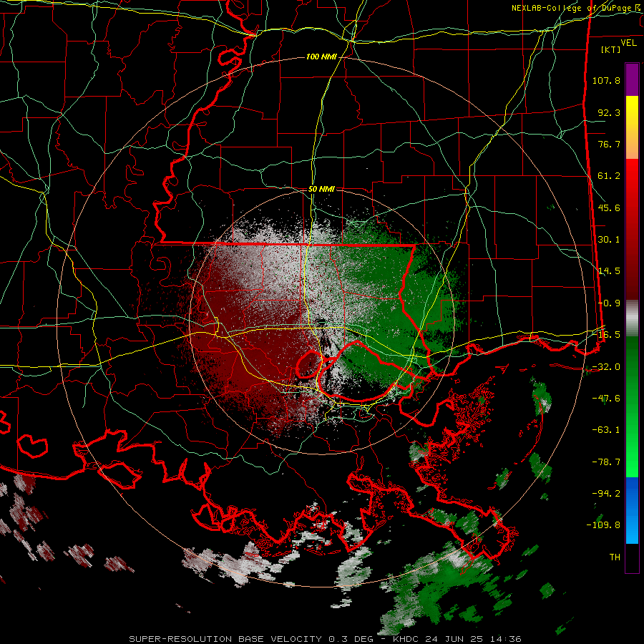The width and height of the screenshot is (644, 644).
Task: Click the VEL legend title
Action: tap(629, 43)
